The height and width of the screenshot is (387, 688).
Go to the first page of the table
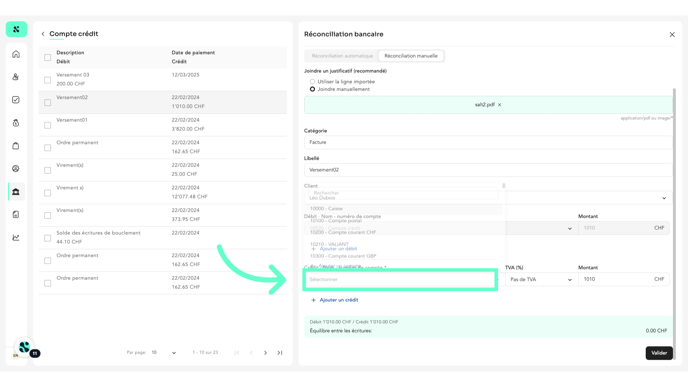pyautogui.click(x=237, y=353)
